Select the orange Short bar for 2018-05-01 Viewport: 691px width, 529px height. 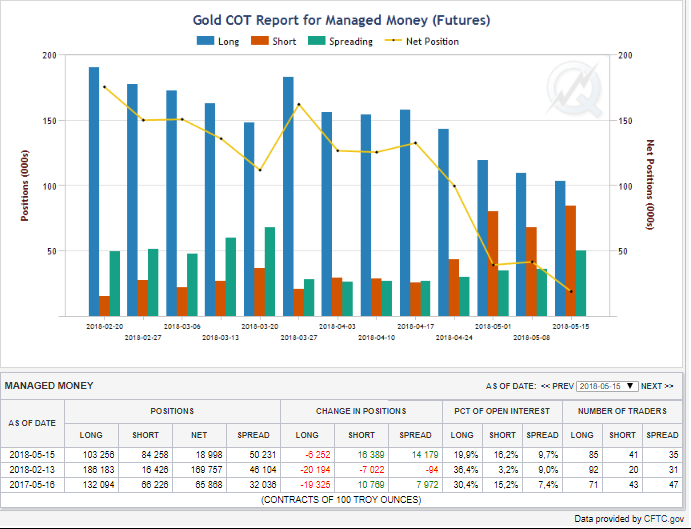click(493, 264)
